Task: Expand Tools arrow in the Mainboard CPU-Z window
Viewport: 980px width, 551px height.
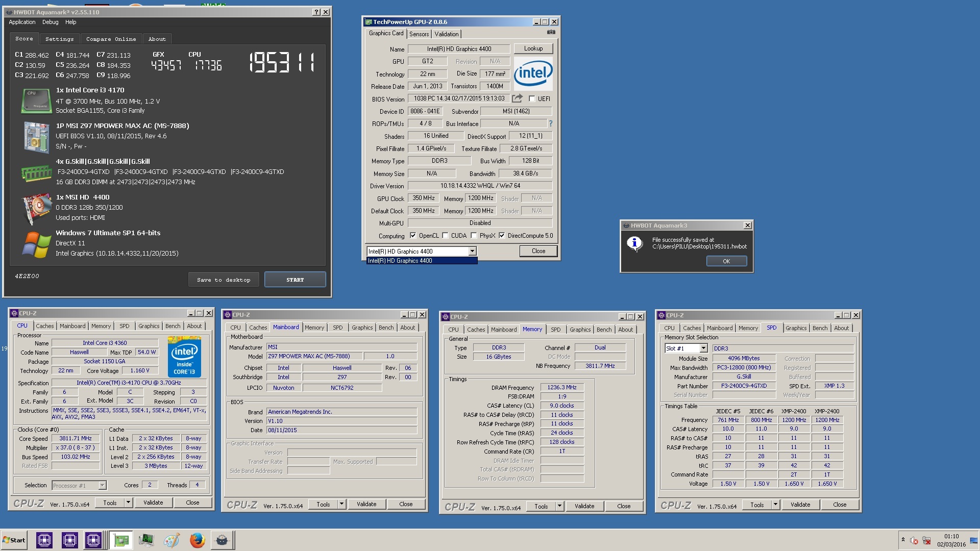Action: point(341,504)
